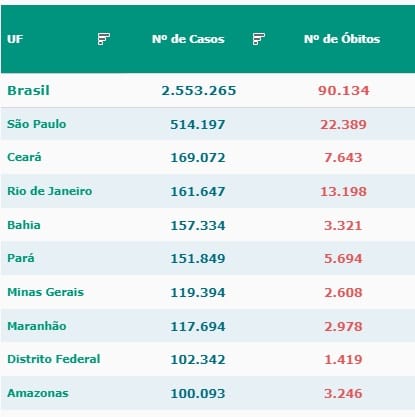
Task: Open the Ceará state entry
Action: tap(24, 157)
